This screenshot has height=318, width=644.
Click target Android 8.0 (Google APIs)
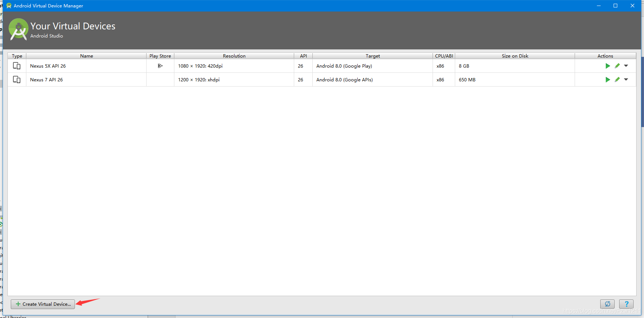[x=345, y=80]
